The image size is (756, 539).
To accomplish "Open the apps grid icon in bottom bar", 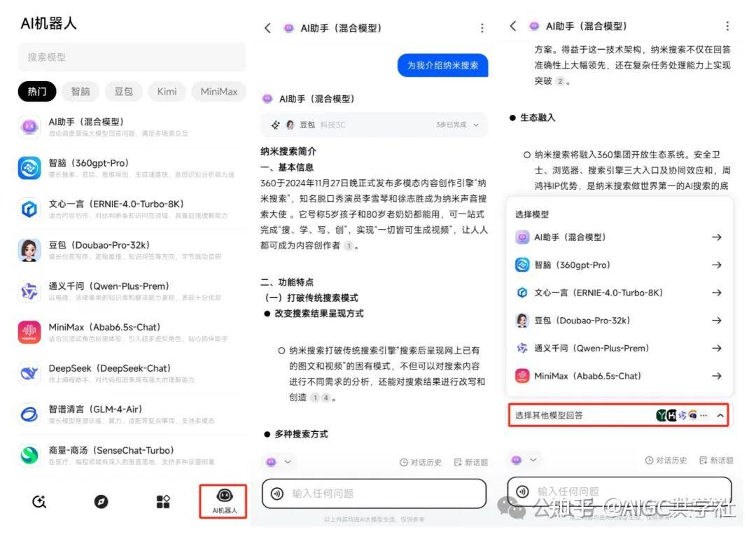I will click(x=163, y=501).
